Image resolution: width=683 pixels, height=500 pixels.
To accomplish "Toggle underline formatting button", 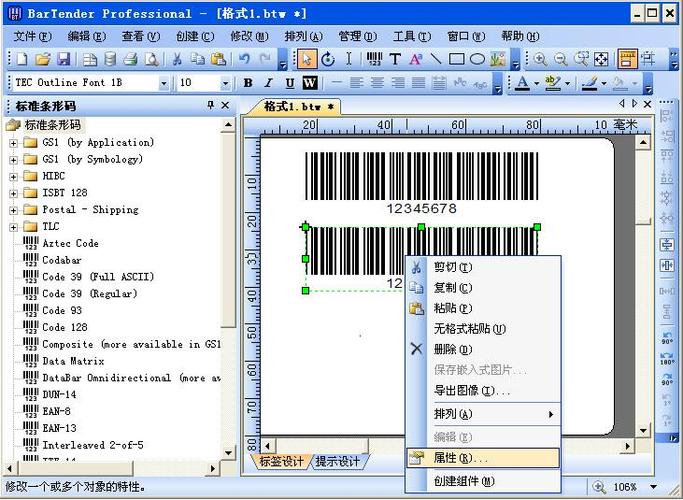I will (x=290, y=82).
